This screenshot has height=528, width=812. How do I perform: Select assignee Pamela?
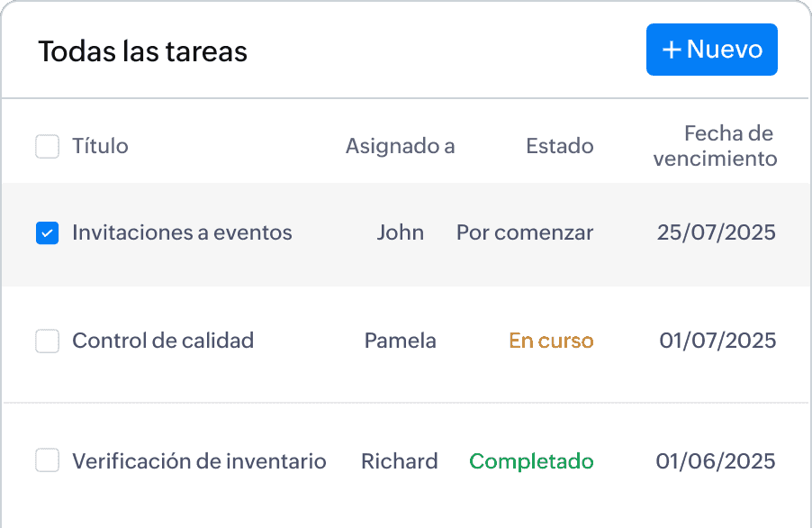point(401,341)
